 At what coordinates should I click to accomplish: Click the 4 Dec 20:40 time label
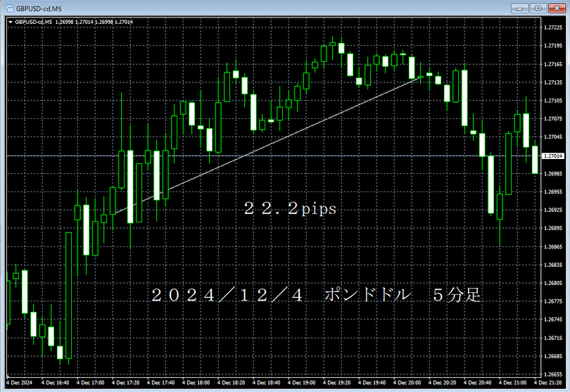pyautogui.click(x=478, y=383)
